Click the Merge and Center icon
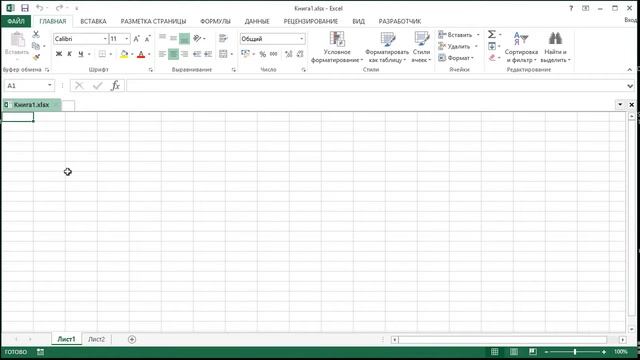Screen dimensions: 640x360 click(x=223, y=54)
